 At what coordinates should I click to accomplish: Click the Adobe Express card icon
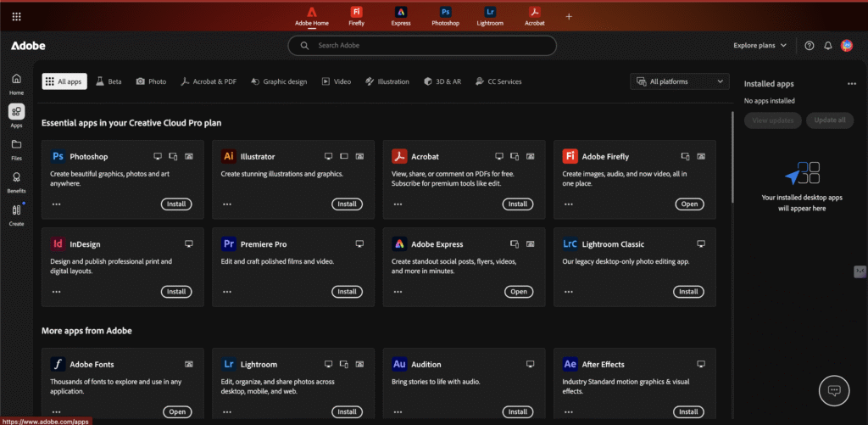coord(399,243)
